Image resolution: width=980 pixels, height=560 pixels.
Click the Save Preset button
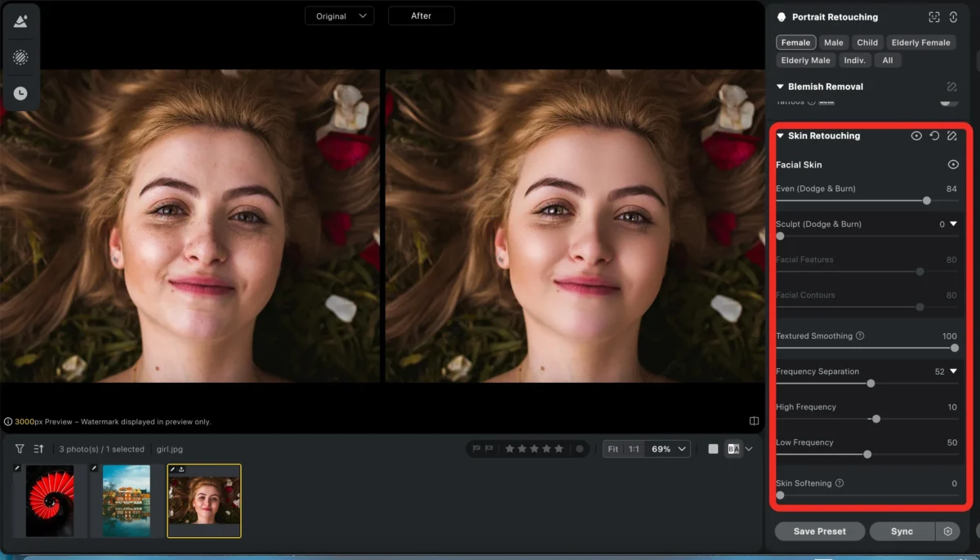[x=819, y=531]
